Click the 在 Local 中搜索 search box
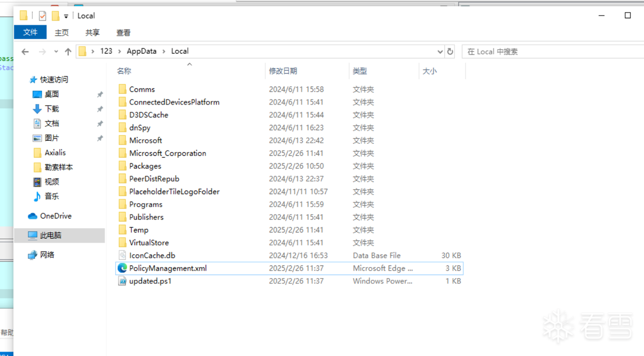Image resolution: width=644 pixels, height=356 pixels. click(x=552, y=51)
